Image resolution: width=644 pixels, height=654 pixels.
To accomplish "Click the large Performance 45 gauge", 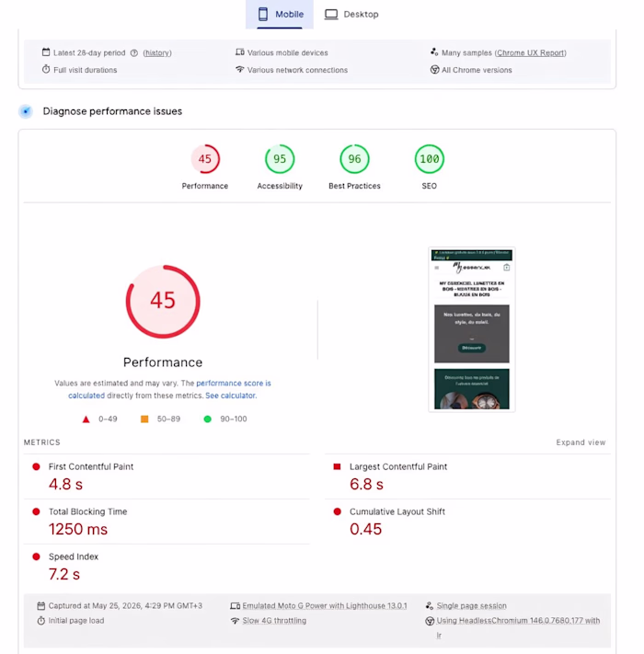I will tap(163, 302).
